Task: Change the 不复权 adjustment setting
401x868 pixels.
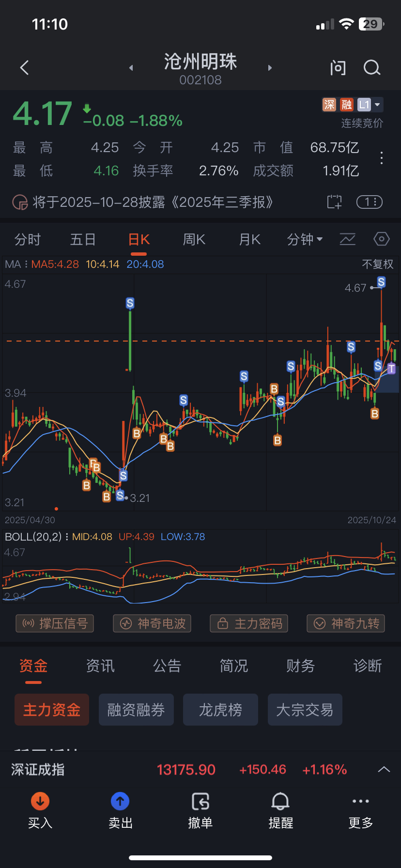Action: [x=378, y=264]
